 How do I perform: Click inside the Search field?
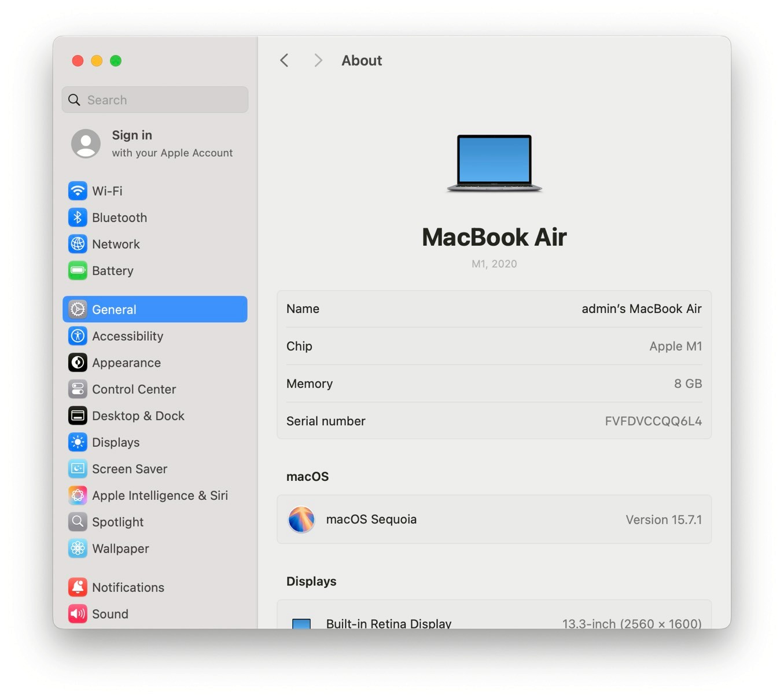[154, 100]
